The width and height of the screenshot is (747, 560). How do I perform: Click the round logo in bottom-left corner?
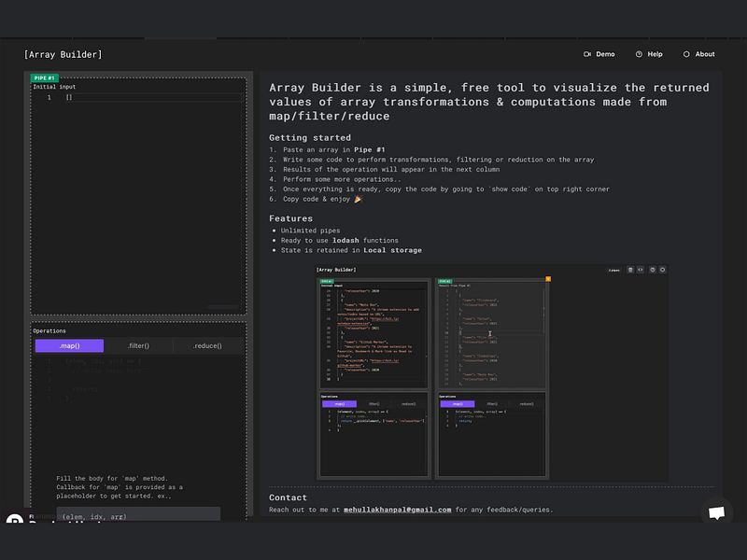pos(13,519)
